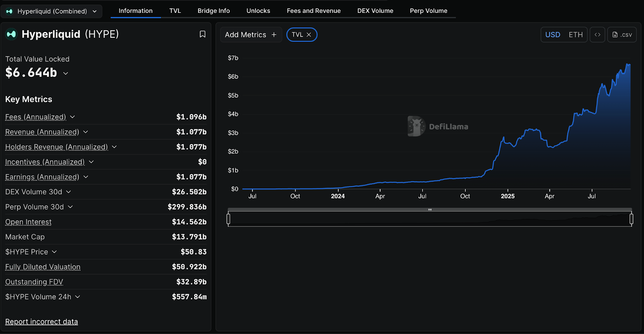The height and width of the screenshot is (334, 644).
Task: Click the left handle of time range slider
Action: pos(228,219)
